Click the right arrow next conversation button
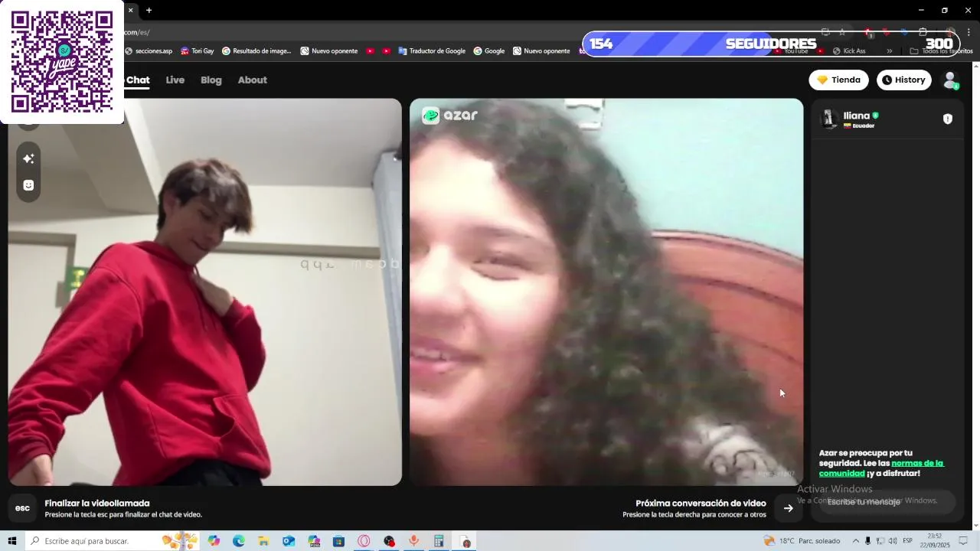The width and height of the screenshot is (980, 551). tap(788, 508)
